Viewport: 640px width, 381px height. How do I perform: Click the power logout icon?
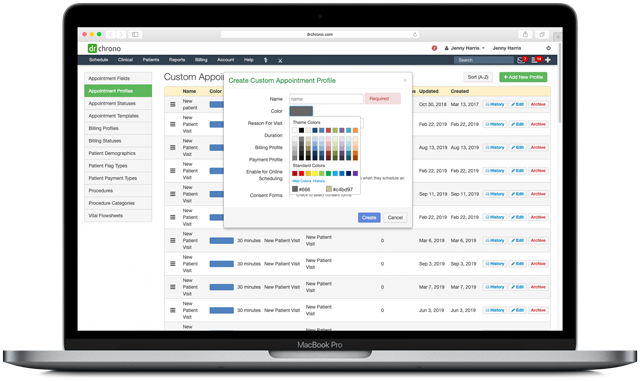point(549,48)
